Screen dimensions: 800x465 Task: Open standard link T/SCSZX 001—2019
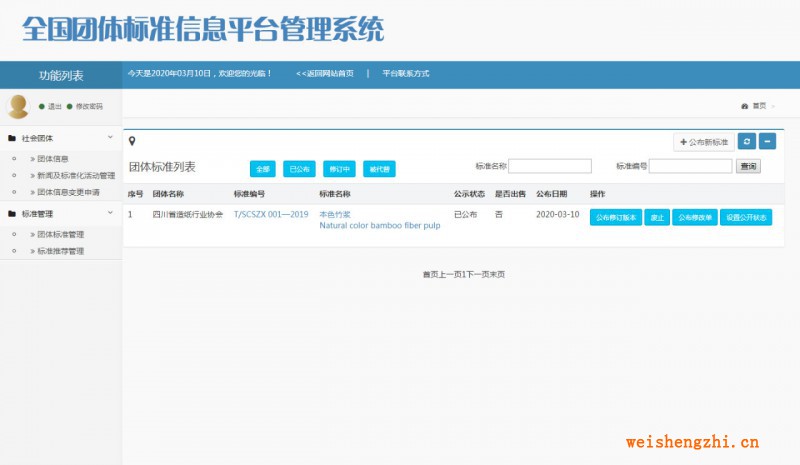pos(270,215)
